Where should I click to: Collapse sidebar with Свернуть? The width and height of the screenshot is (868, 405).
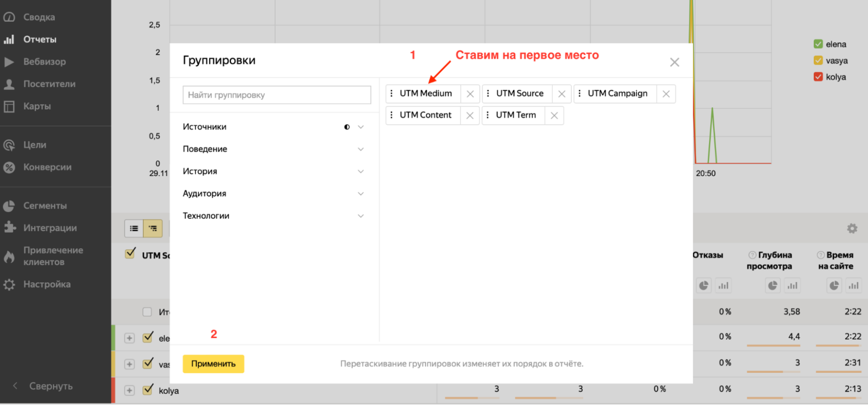(x=43, y=386)
